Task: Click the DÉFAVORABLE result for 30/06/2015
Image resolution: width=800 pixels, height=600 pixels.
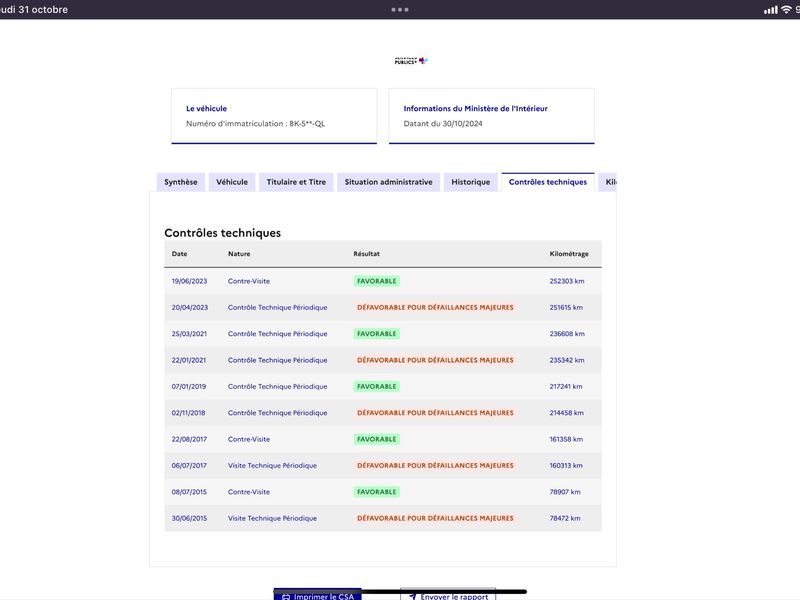Action: pyautogui.click(x=435, y=518)
